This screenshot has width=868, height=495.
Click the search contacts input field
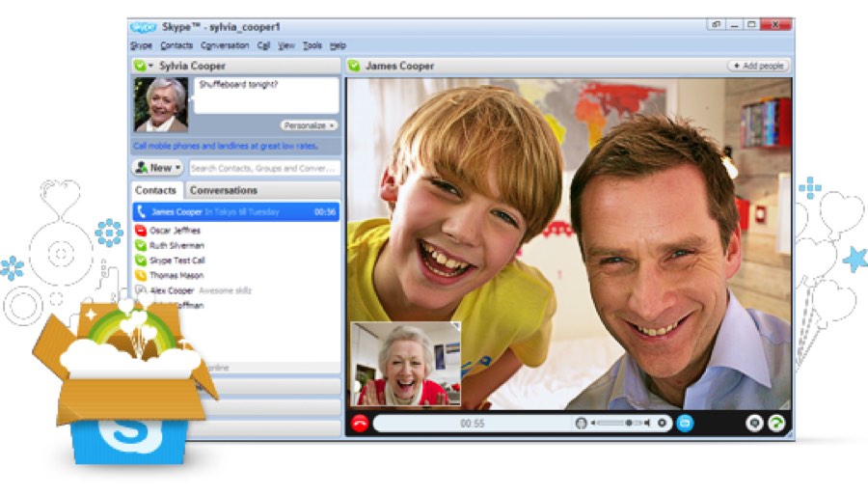264,168
